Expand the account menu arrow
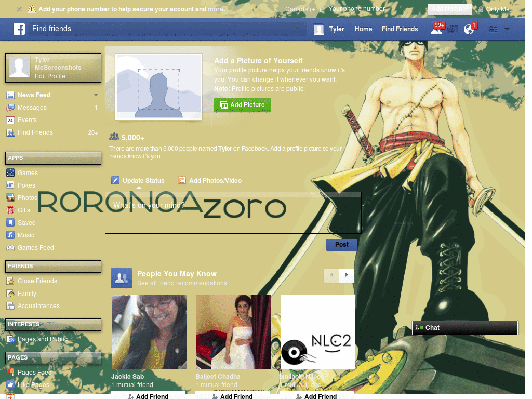Viewport: 532px width, 399px height. pyautogui.click(x=507, y=29)
